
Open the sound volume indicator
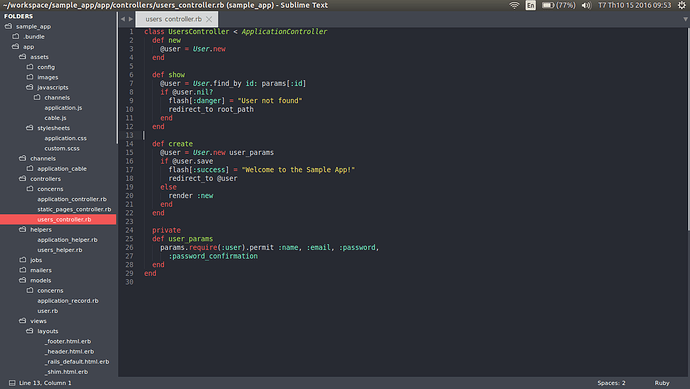tap(586, 5)
